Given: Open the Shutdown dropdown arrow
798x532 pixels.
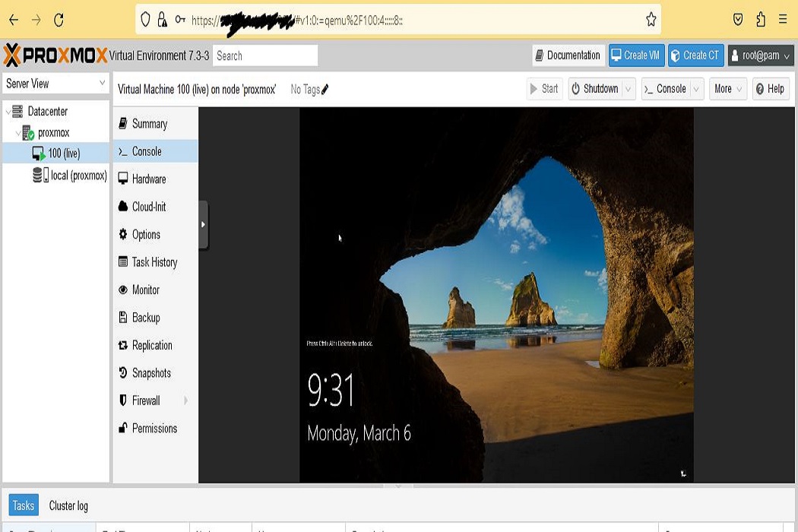Looking at the screenshot, I should point(628,89).
